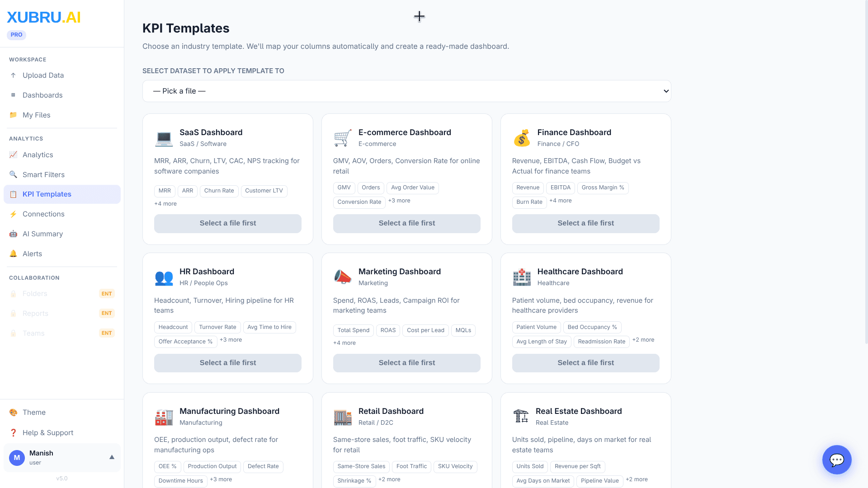Click the Real Estate crane icon
Screen dimensions: 868x488
coord(521,416)
